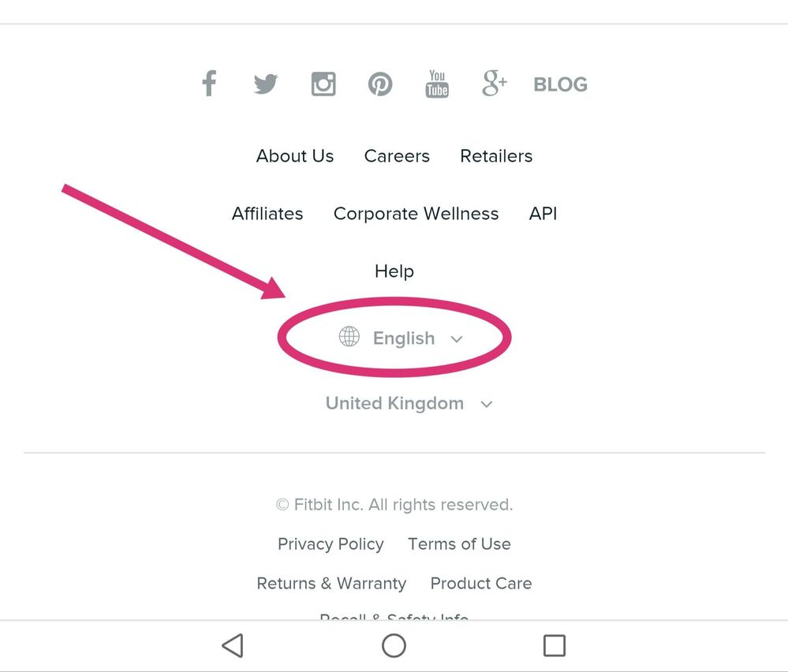This screenshot has height=672, width=788.
Task: Expand the United Kingdom country selector
Action: click(409, 404)
